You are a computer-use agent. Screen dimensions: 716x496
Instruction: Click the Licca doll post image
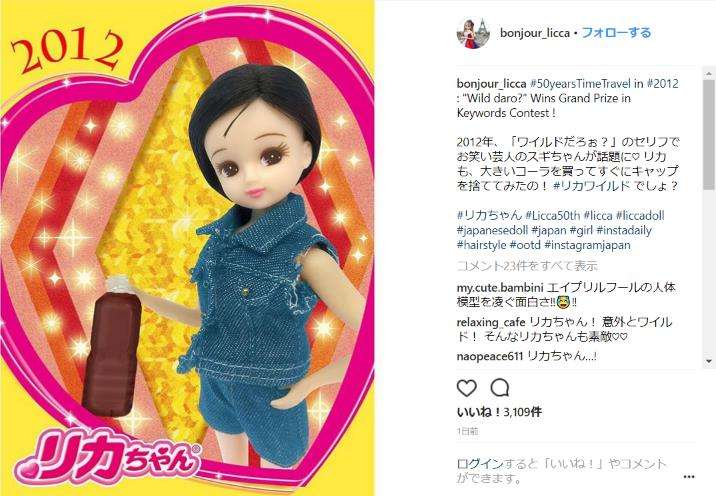[x=187, y=248]
